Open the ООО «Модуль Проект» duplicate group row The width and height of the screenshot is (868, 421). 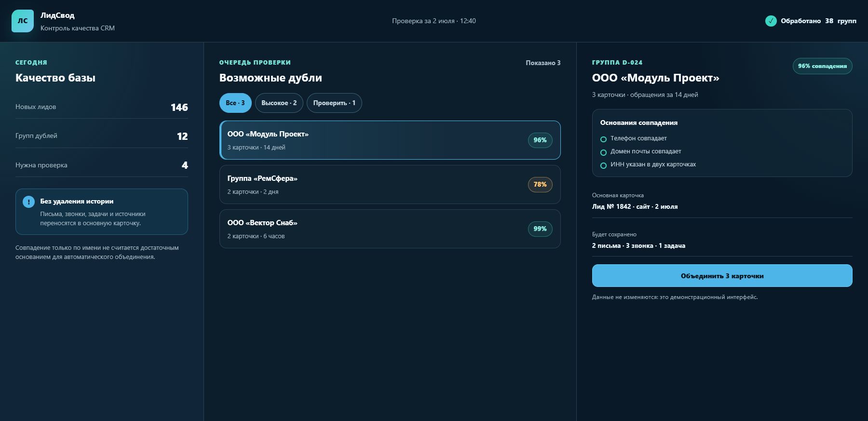coord(390,140)
